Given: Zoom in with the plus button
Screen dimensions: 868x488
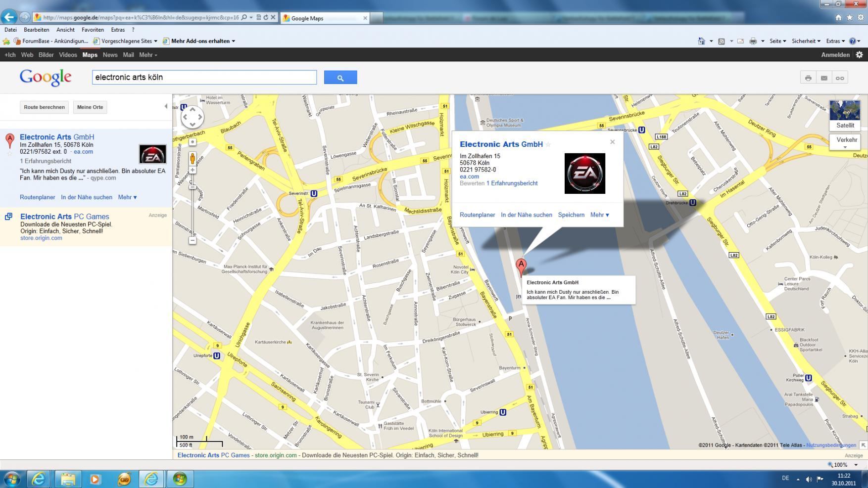Looking at the screenshot, I should (193, 170).
